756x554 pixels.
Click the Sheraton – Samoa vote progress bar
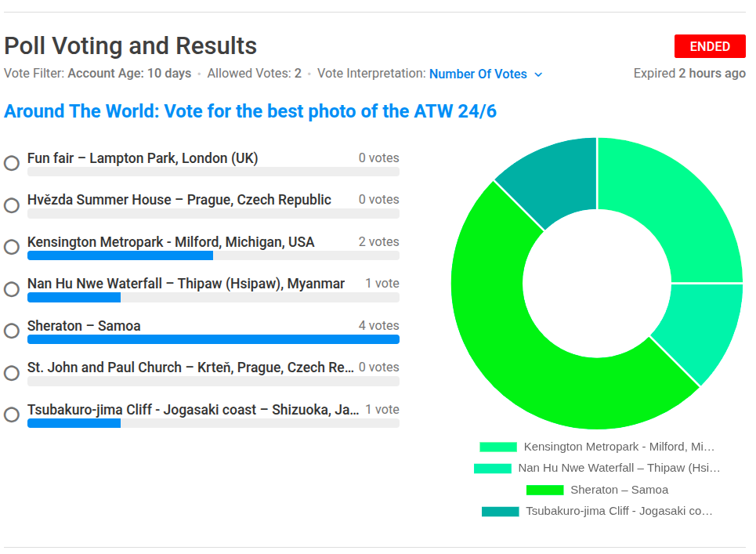[x=213, y=339]
